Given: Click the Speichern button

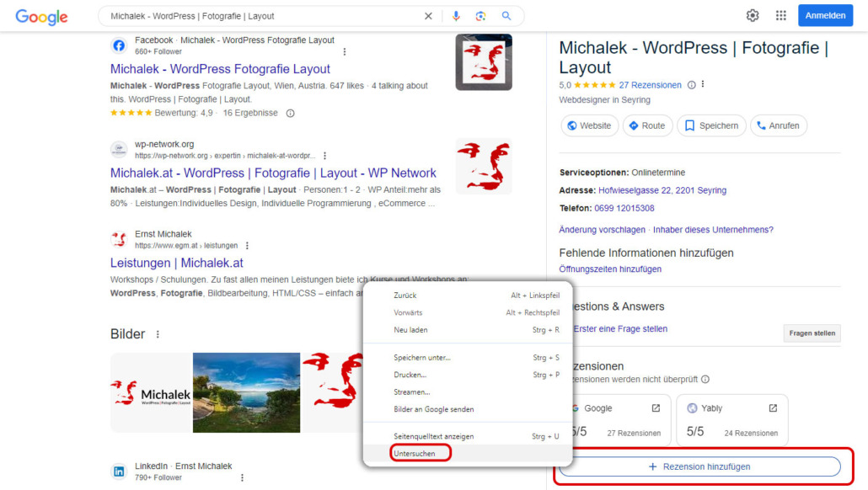Looking at the screenshot, I should [711, 125].
